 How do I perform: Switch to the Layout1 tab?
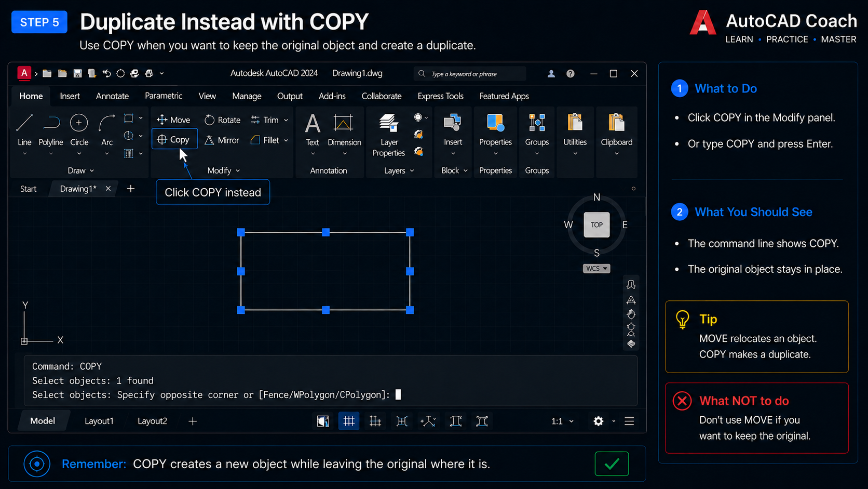pyautogui.click(x=99, y=421)
